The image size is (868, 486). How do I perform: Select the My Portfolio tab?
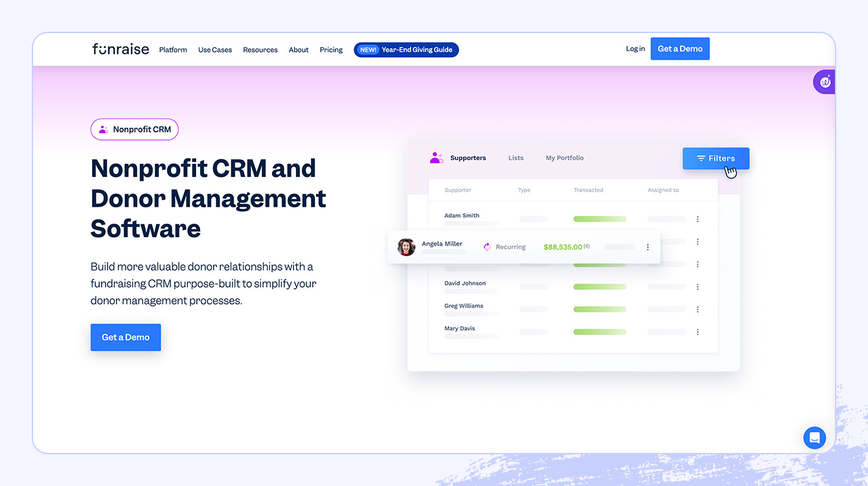coord(564,158)
